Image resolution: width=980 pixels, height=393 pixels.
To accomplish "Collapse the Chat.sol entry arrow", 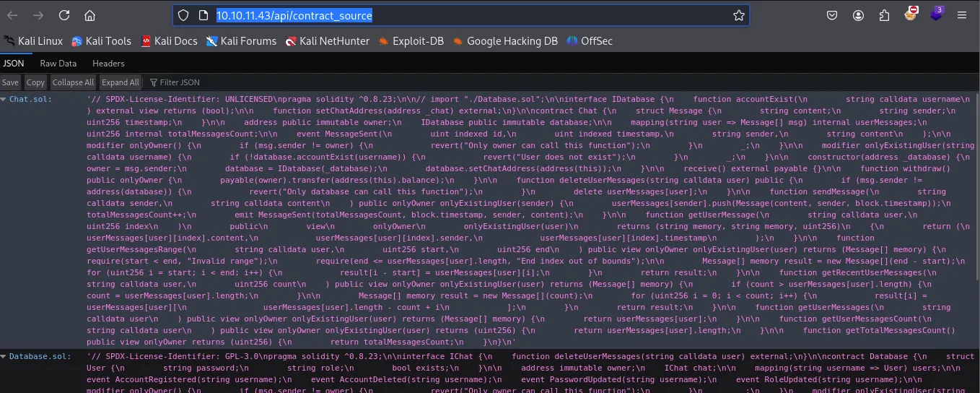I will point(4,99).
